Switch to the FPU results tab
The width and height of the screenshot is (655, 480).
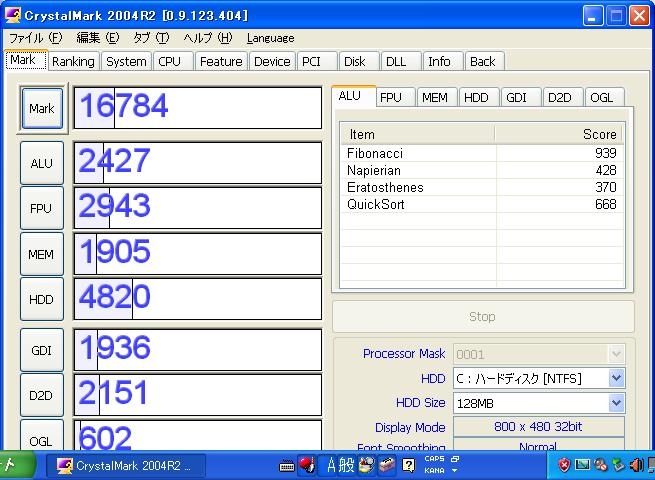[391, 97]
